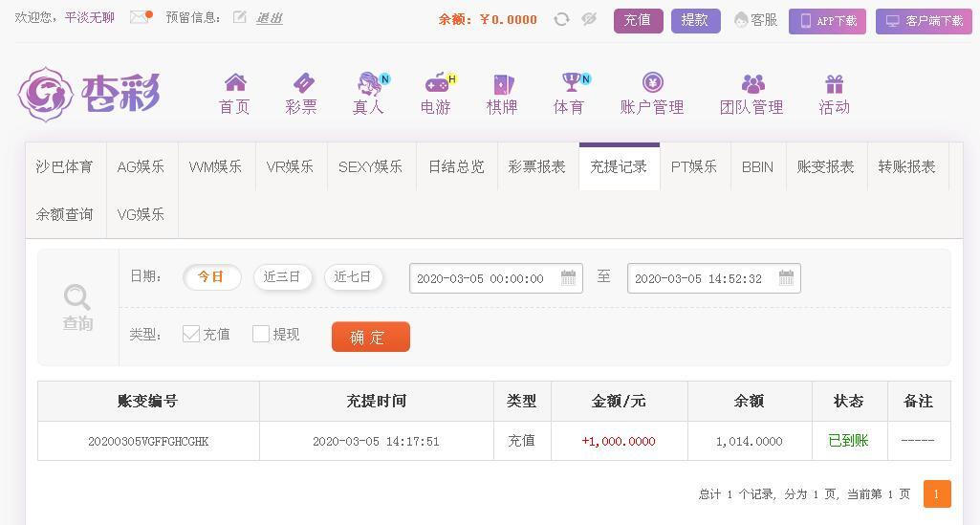Hide balance with the eye icon
980x525 pixels.
coord(589,19)
